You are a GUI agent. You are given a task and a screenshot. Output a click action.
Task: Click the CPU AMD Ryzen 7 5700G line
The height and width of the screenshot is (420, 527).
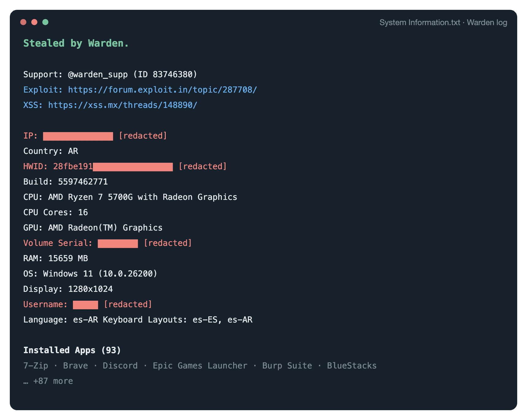[130, 197]
